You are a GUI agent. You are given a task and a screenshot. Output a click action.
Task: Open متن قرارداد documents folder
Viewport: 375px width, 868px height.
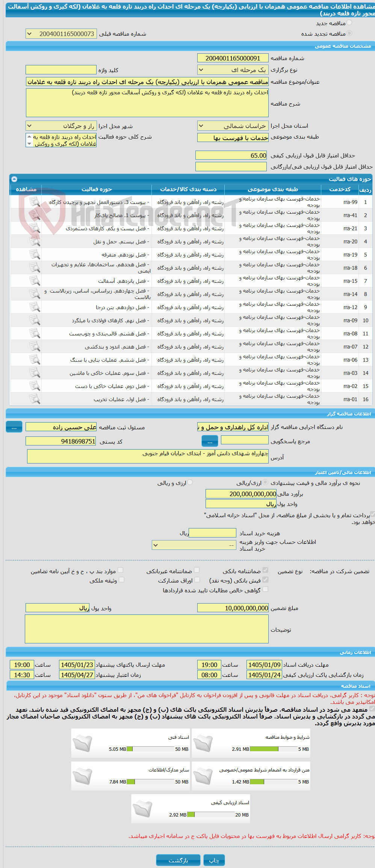coord(203,776)
